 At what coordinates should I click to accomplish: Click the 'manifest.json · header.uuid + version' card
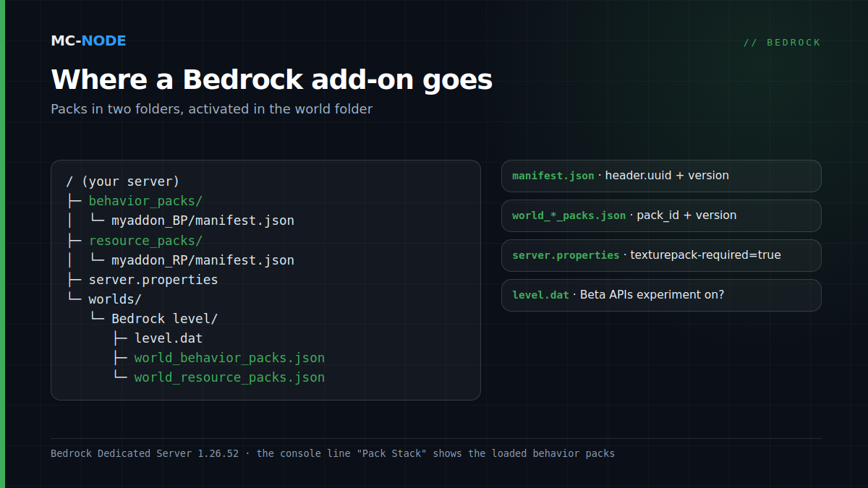tap(661, 176)
